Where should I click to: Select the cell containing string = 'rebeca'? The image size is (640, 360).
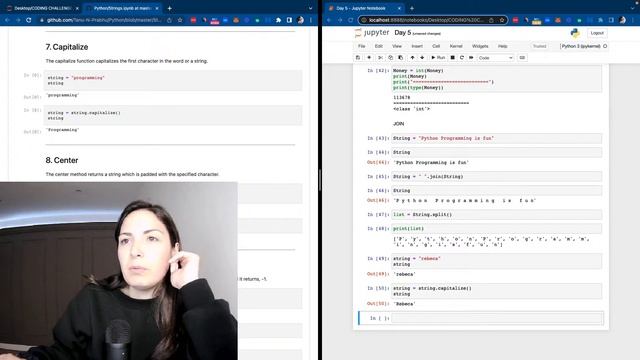click(496, 261)
